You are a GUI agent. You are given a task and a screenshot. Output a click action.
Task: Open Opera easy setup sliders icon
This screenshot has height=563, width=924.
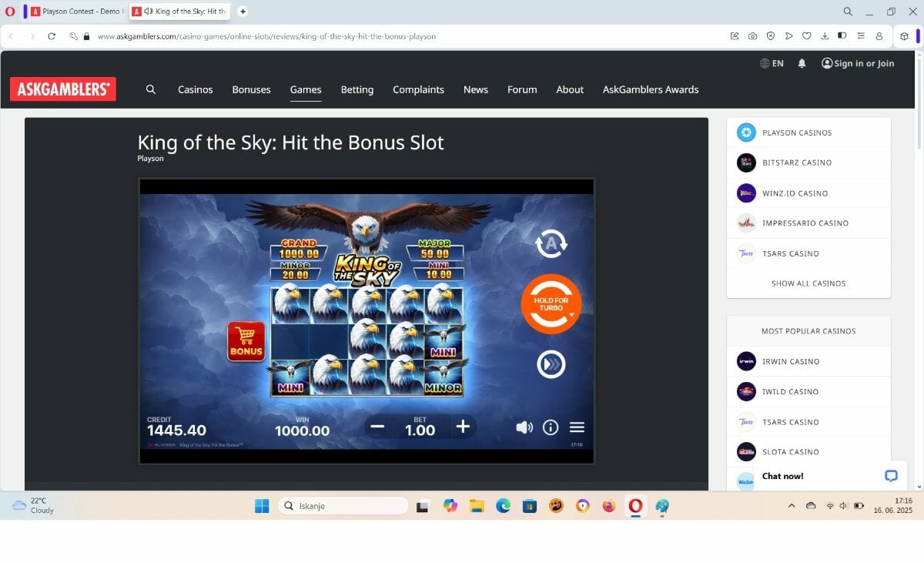pos(861,36)
